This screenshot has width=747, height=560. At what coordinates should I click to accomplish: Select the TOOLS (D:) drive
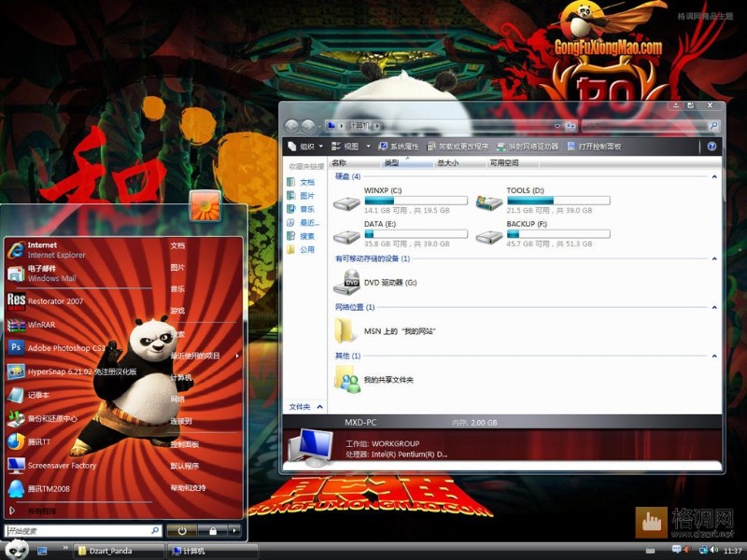coord(543,201)
